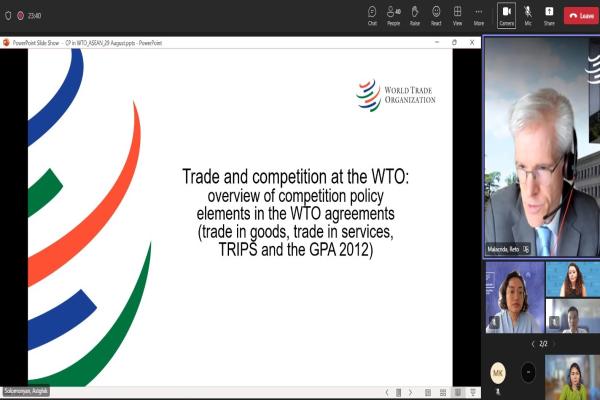Click the current slide indicator between slide arrows
This screenshot has width=600, height=400.
point(398,392)
